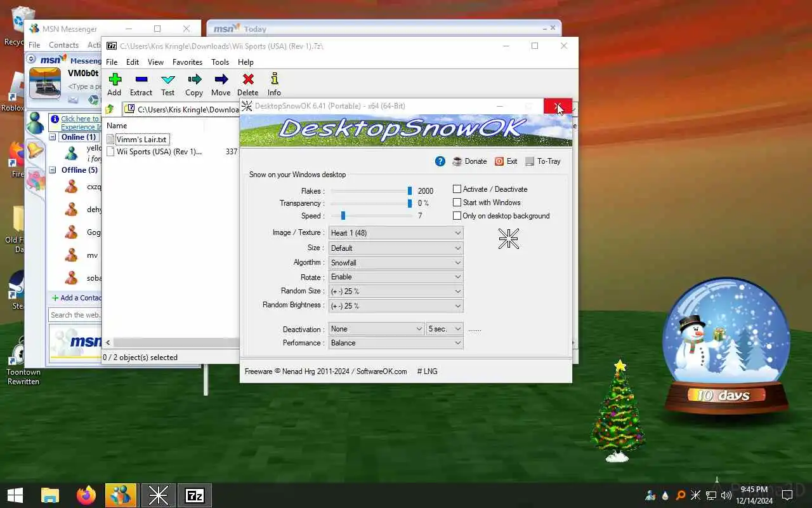
Task: Click Donate in DesktopSnowOK
Action: (469, 161)
